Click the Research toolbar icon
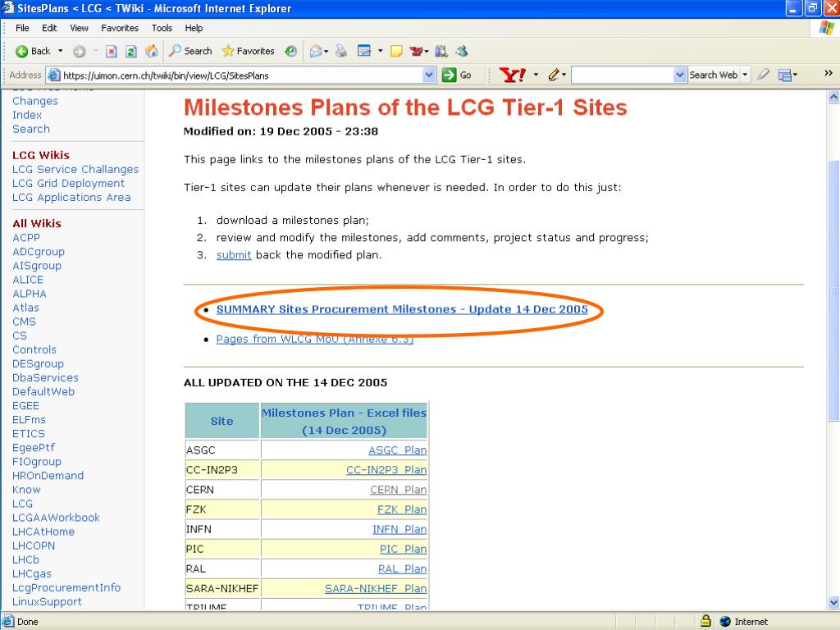This screenshot has height=630, width=840. pyautogui.click(x=441, y=51)
